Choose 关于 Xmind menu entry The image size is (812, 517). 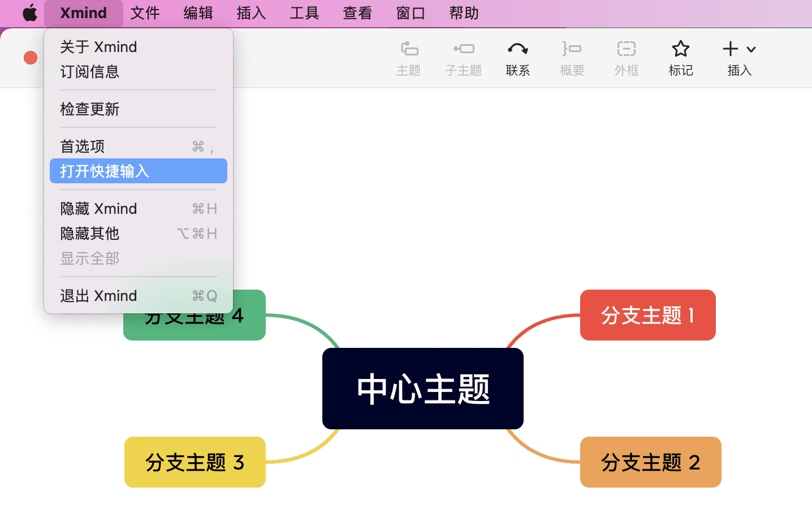(99, 46)
